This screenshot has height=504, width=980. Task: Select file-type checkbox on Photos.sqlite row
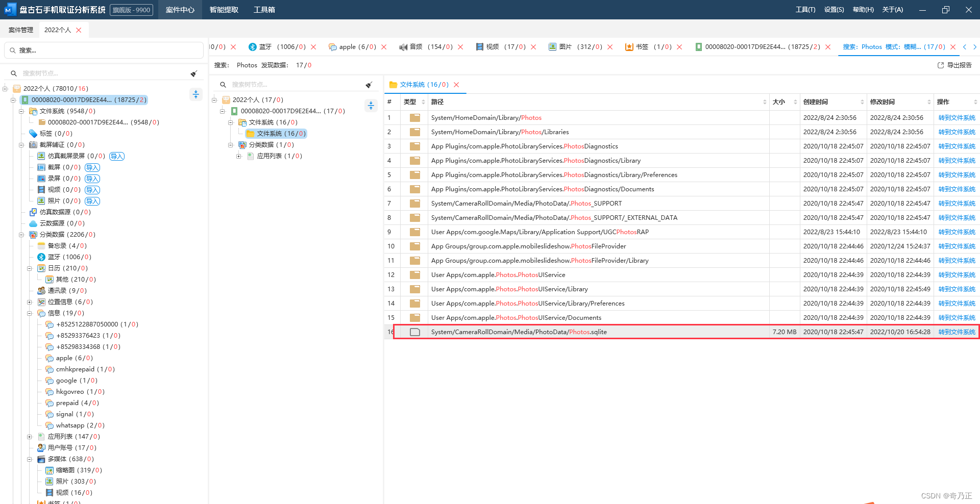click(415, 332)
